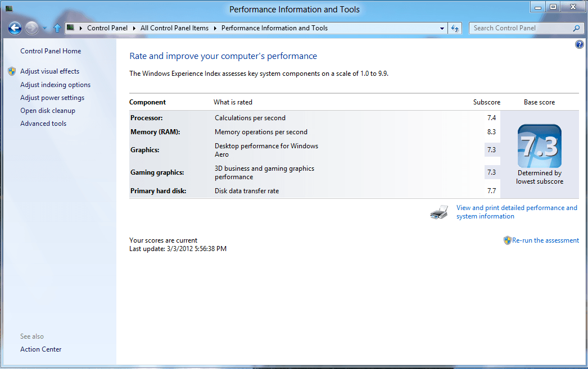Go to Control Panel Home
588x369 pixels.
click(51, 51)
